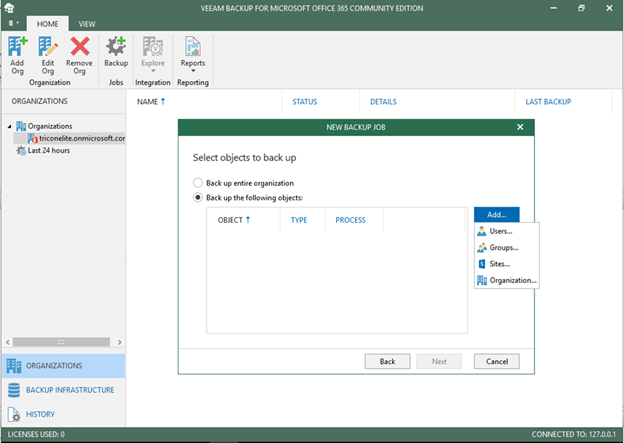Collapse the Organizations tree node
The width and height of the screenshot is (624, 443).
[10, 127]
